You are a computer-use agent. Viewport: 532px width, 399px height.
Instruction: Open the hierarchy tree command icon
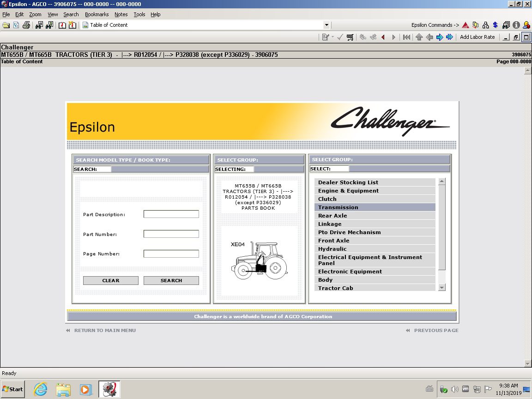[486, 25]
